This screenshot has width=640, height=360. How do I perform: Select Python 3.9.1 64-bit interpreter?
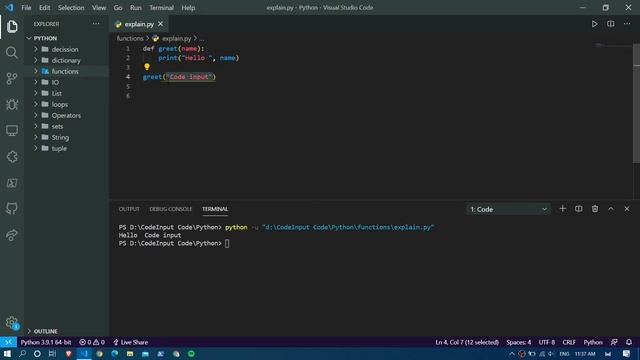pos(46,342)
